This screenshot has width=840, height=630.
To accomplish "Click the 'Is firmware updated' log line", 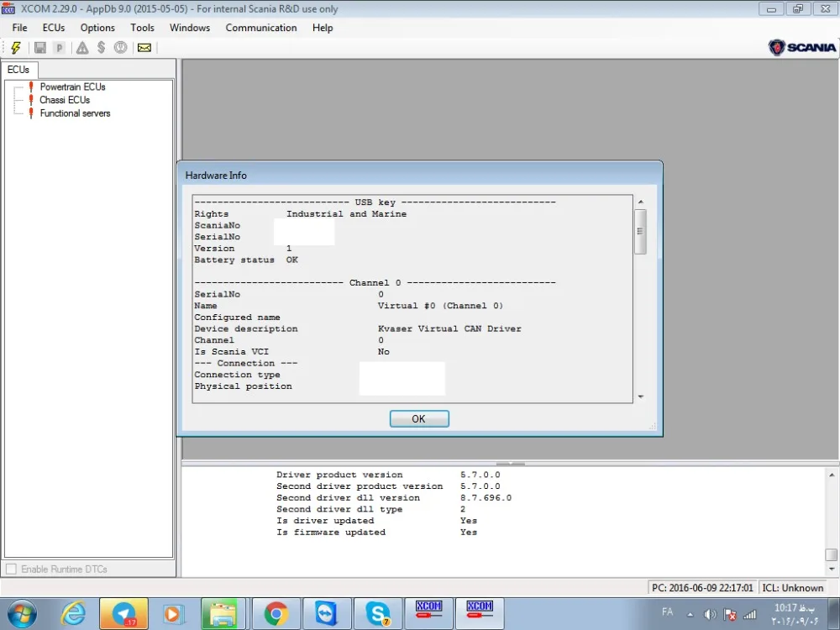I will [376, 532].
